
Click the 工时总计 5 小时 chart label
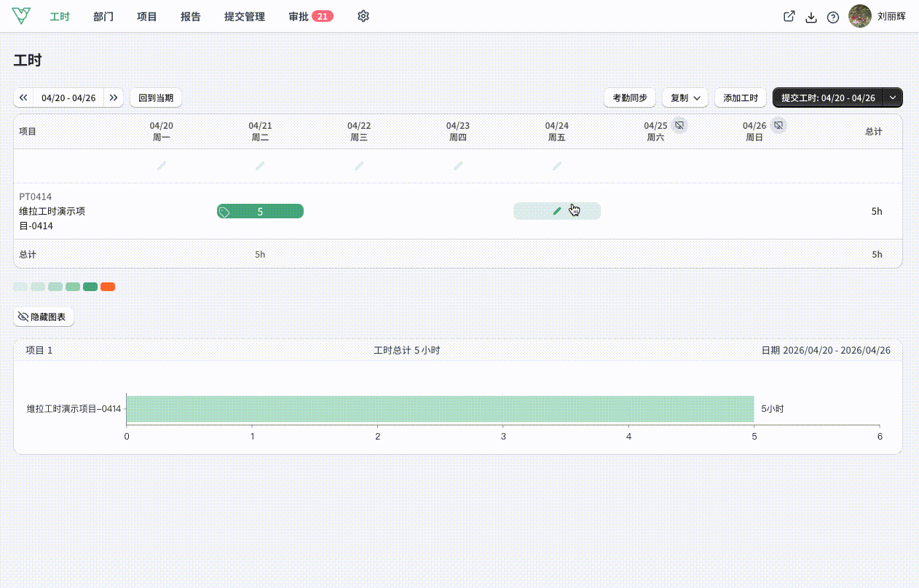[x=406, y=350]
